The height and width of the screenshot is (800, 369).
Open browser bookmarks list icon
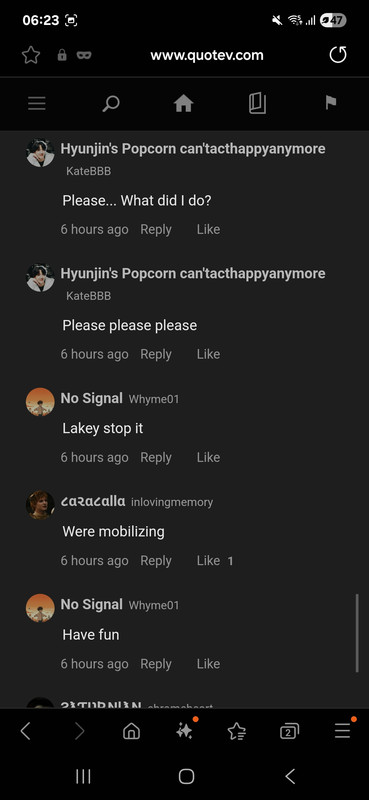pyautogui.click(x=237, y=732)
